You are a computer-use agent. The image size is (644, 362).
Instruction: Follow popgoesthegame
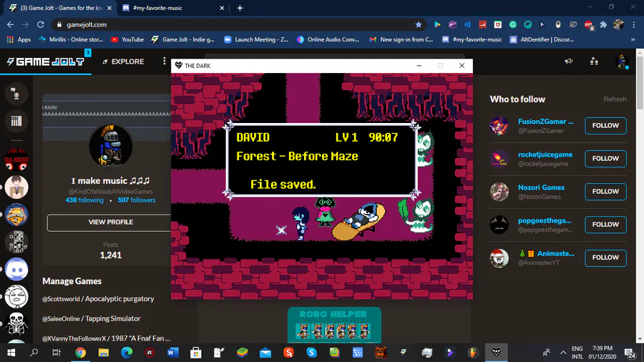coord(605,225)
